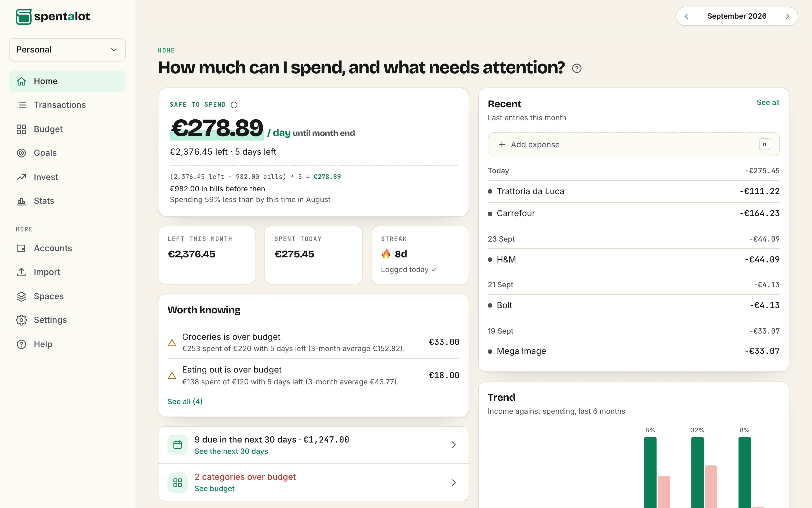Click See all (4) link
This screenshot has width=812, height=508.
(185, 402)
